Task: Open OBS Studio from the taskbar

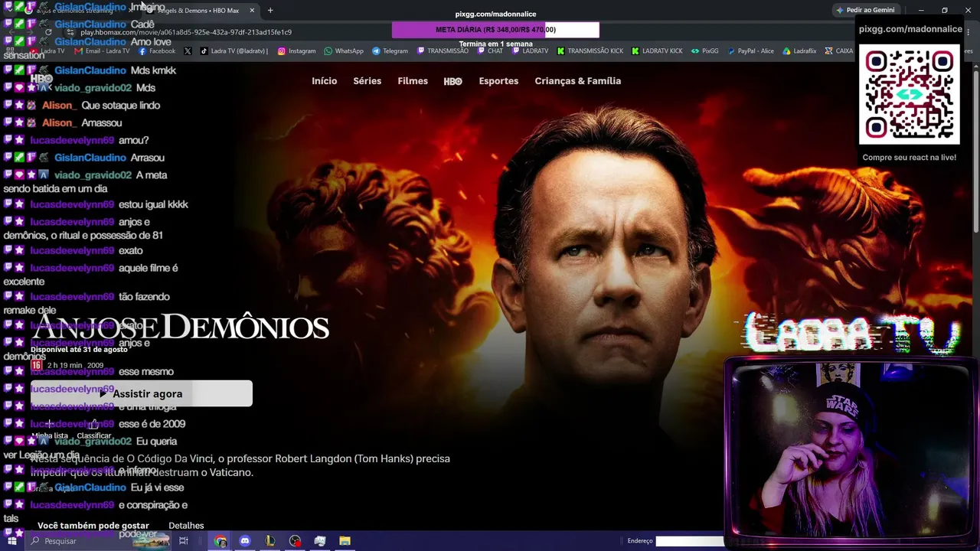Action: click(x=295, y=541)
